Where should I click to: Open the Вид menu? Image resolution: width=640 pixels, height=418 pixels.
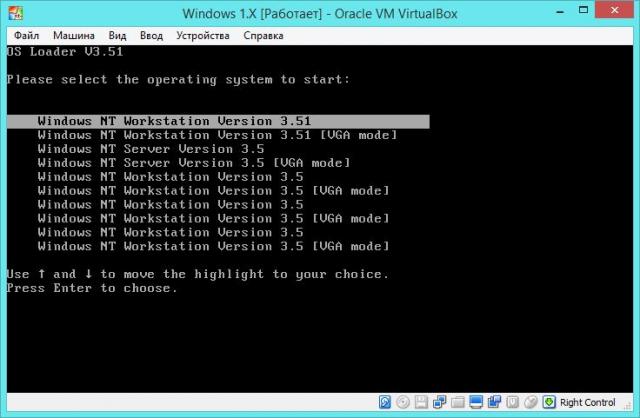(117, 36)
